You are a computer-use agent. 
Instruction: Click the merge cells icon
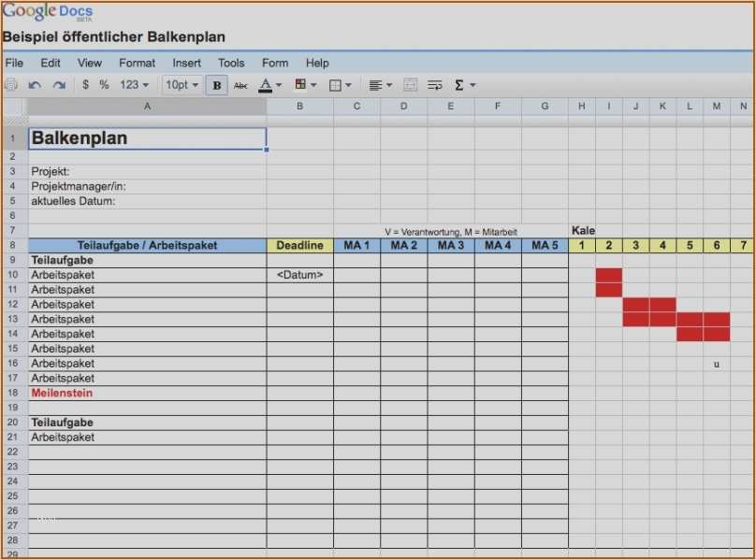tap(410, 84)
